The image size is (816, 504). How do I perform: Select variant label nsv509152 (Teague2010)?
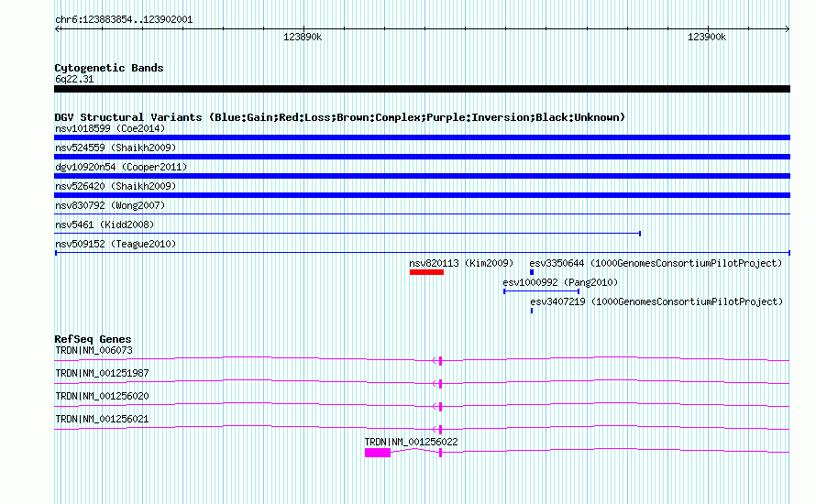(116, 244)
